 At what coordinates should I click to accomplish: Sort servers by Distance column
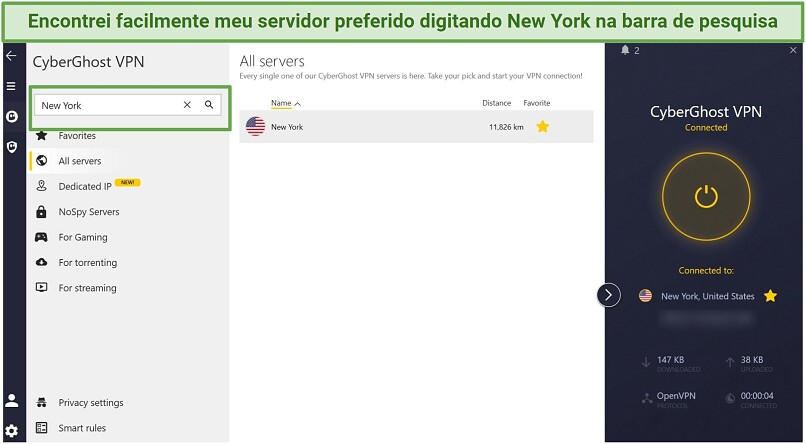tap(497, 103)
